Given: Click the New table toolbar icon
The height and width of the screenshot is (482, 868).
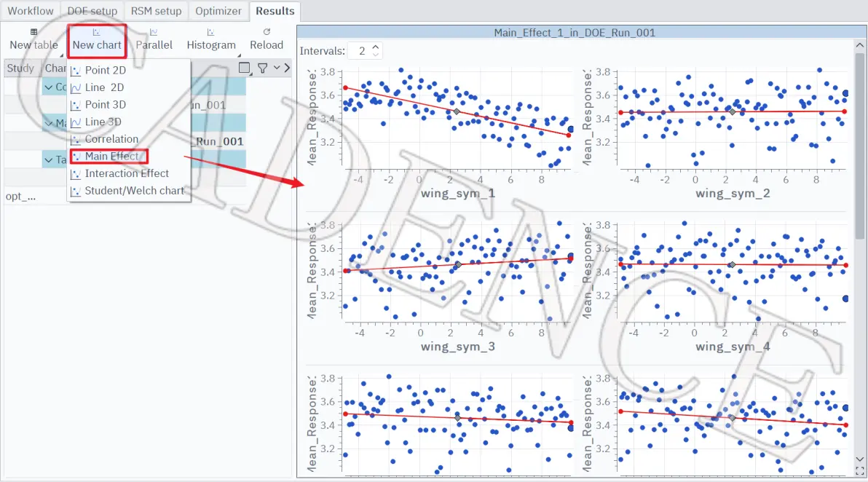Looking at the screenshot, I should pos(33,32).
